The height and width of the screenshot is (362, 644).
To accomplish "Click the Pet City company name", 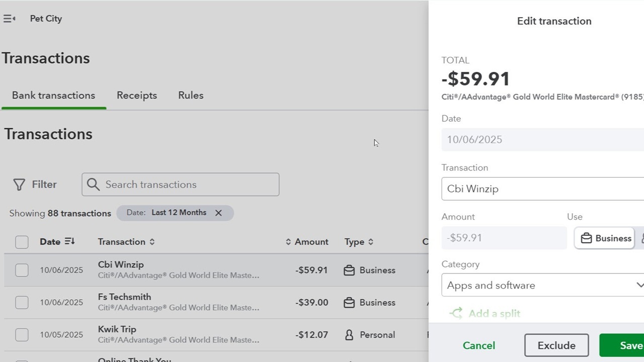I will click(46, 19).
